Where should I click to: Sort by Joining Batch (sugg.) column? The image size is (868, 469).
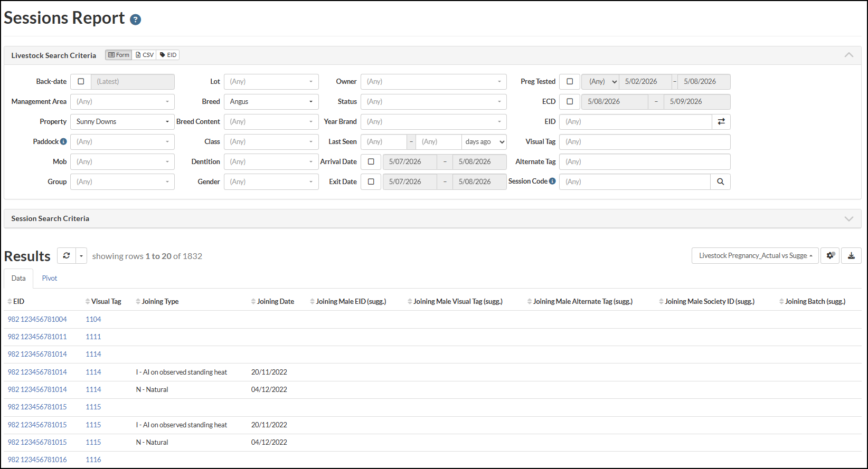813,302
